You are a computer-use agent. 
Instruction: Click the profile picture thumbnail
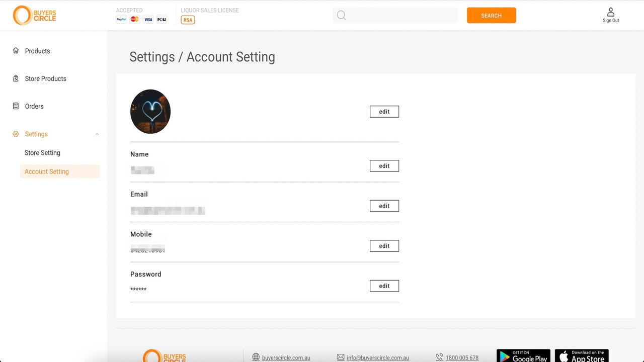point(150,111)
